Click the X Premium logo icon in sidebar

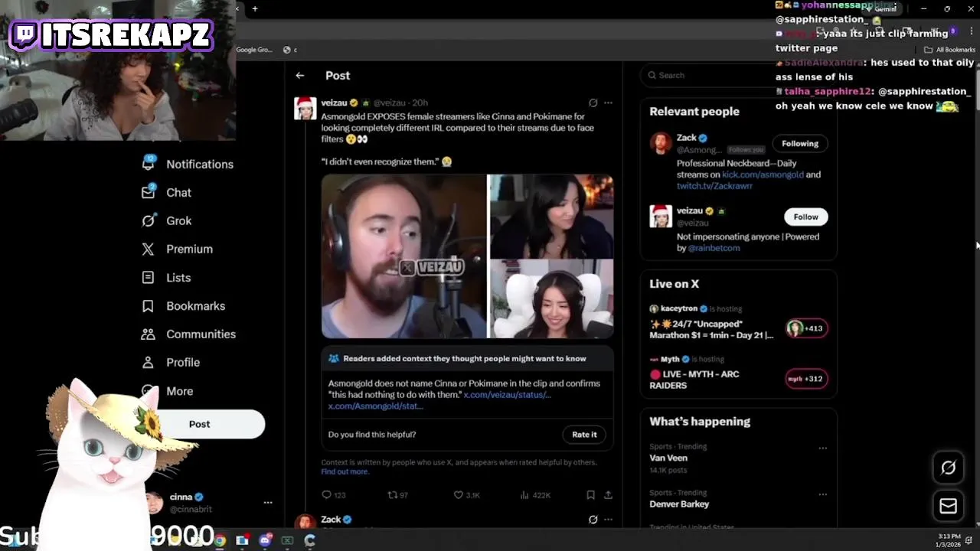(148, 249)
